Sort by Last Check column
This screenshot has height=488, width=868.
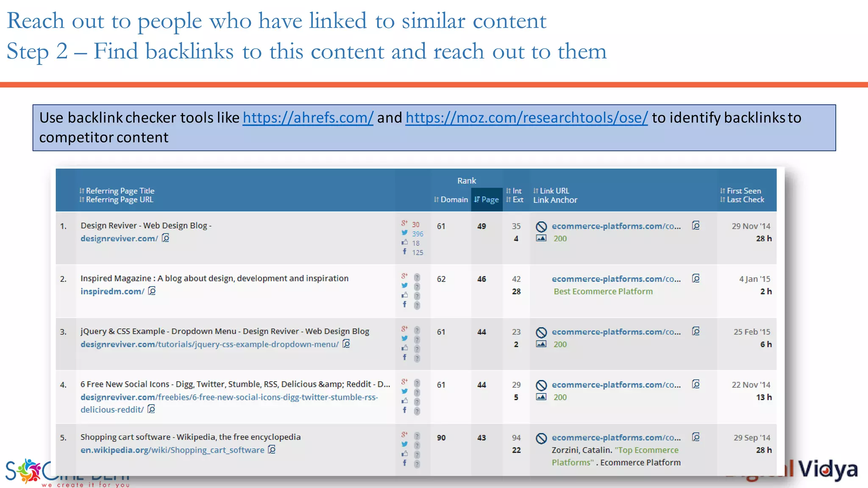click(x=742, y=200)
